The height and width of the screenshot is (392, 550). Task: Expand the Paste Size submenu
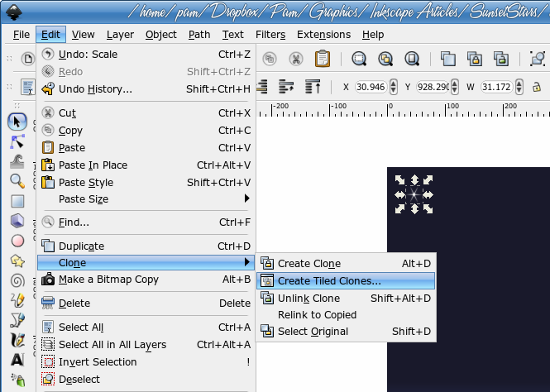click(x=247, y=198)
